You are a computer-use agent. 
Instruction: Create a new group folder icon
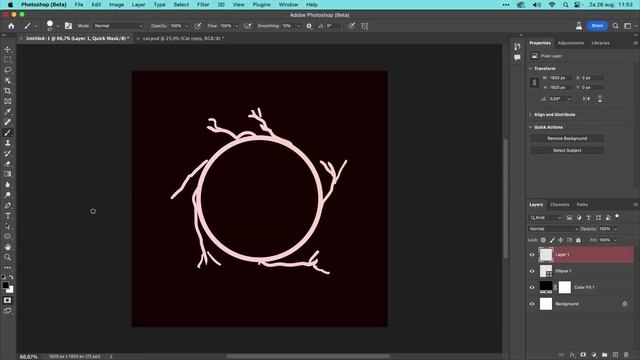pyautogui.click(x=604, y=355)
